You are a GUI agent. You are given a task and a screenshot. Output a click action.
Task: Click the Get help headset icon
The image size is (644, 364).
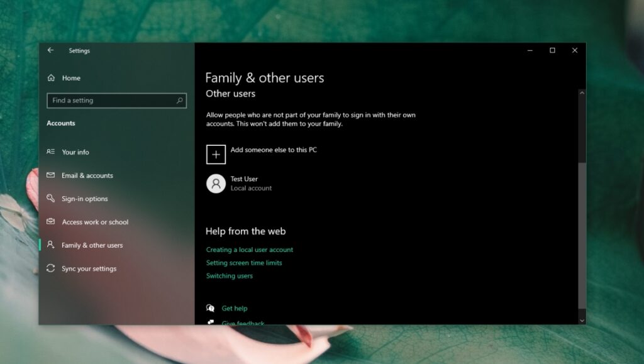(x=210, y=308)
